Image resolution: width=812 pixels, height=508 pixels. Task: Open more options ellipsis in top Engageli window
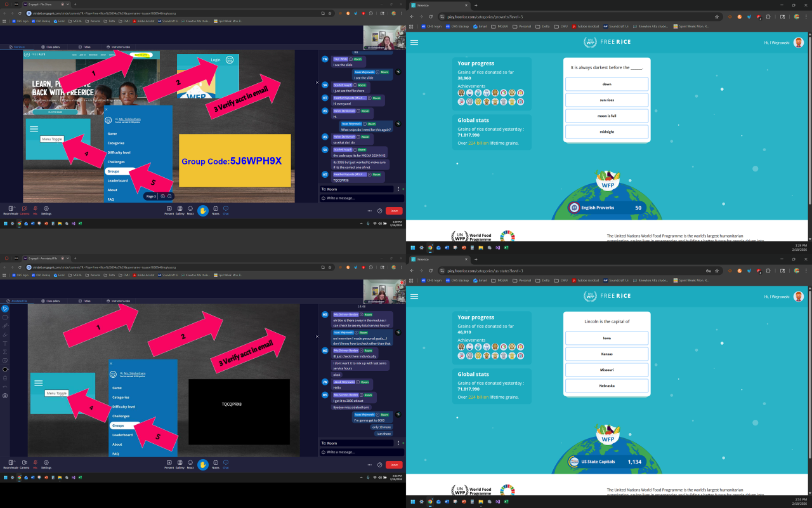point(369,210)
